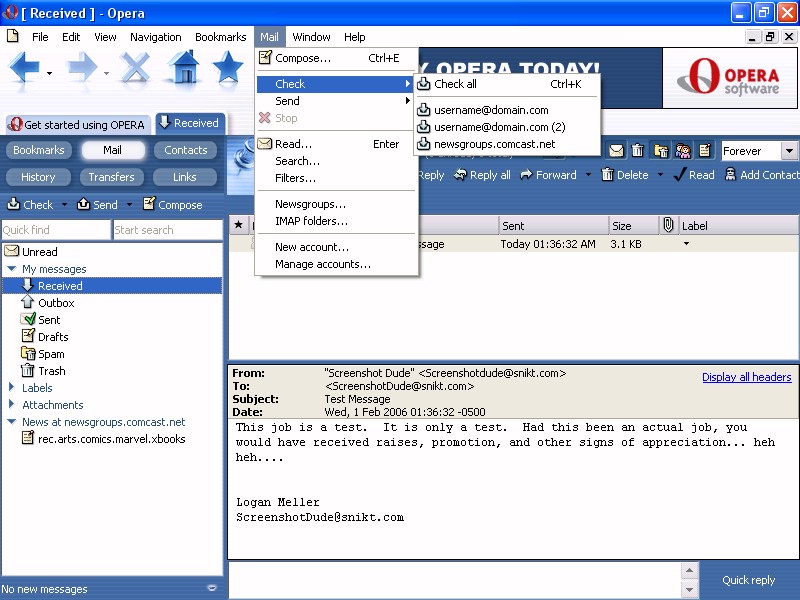
Task: Open the Bookmarks menu in menu bar
Action: tap(220, 37)
